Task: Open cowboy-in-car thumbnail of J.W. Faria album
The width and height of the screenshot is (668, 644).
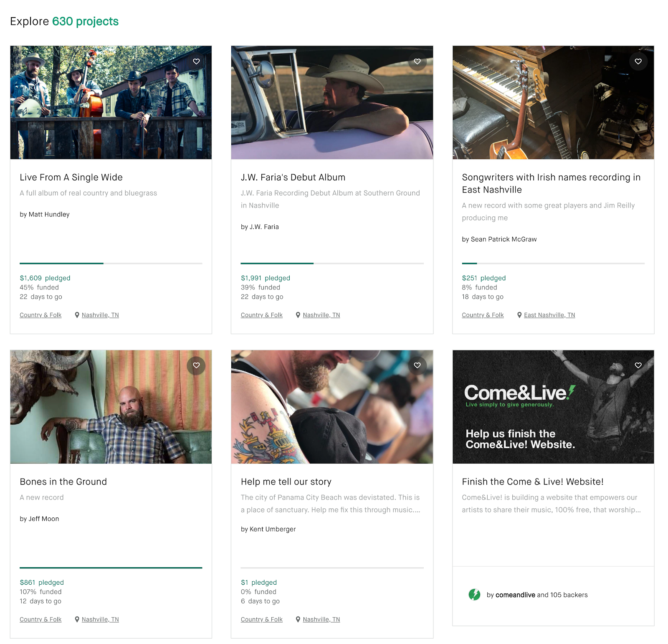Action: point(332,102)
